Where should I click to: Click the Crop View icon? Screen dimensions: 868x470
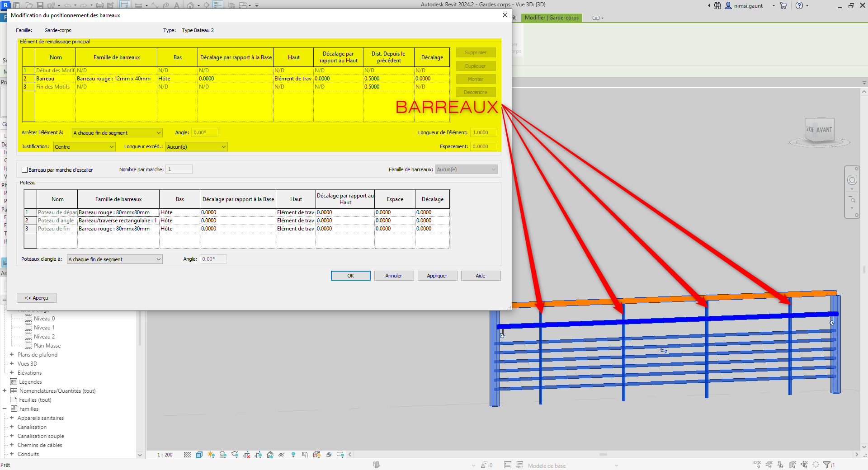pos(246,455)
